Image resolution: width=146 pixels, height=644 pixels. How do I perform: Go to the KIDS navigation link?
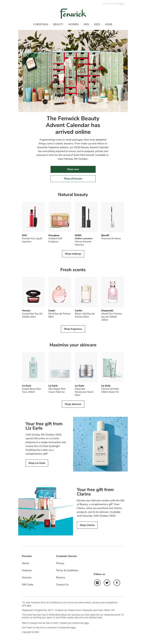coord(97,24)
